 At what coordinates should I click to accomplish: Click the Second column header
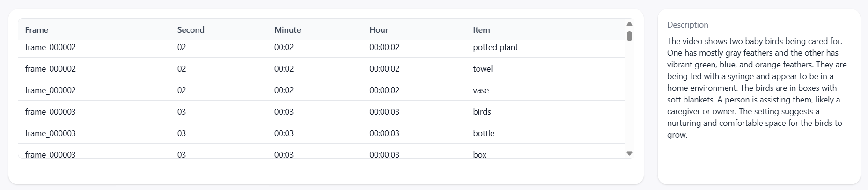[191, 30]
